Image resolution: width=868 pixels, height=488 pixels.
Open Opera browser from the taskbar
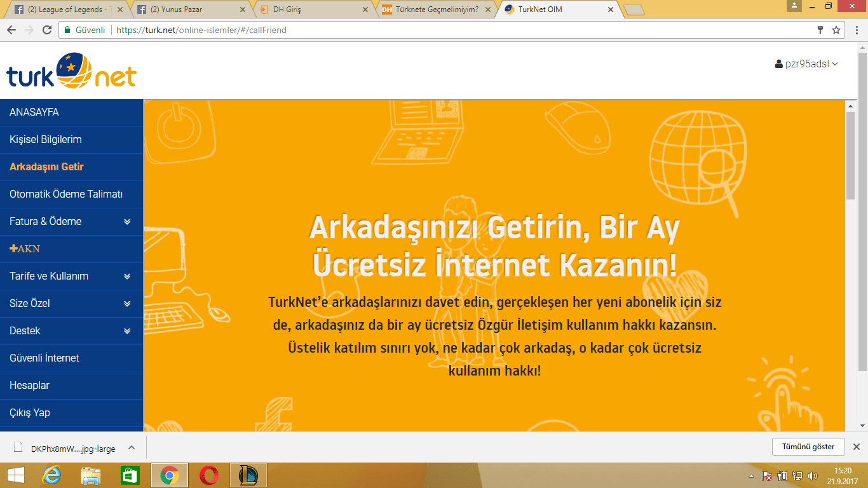(x=208, y=475)
